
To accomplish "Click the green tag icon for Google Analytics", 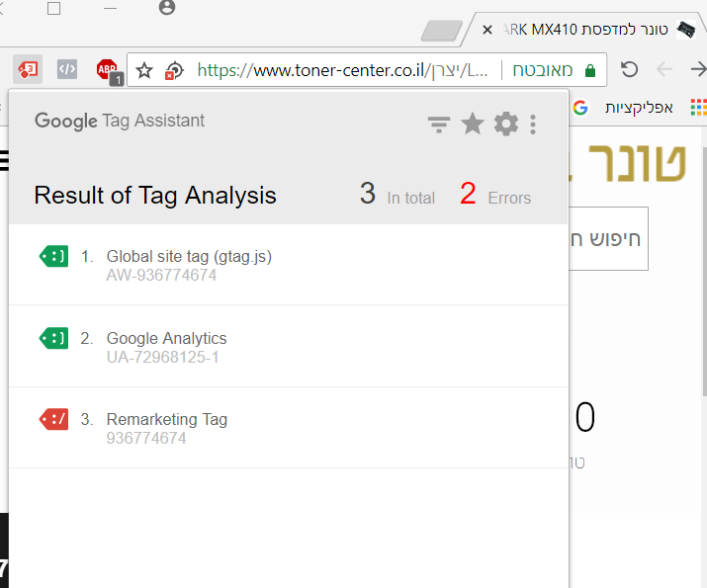I will 54,338.
